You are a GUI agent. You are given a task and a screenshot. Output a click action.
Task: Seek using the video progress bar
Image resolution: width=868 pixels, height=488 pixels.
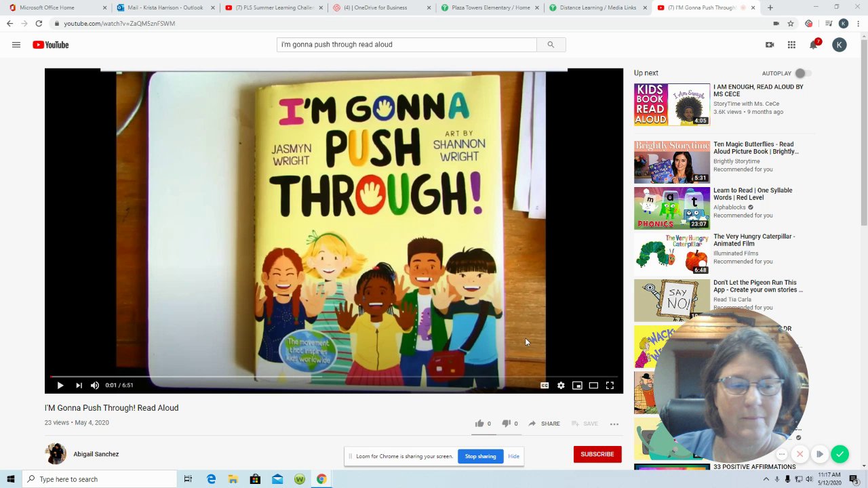coord(334,376)
